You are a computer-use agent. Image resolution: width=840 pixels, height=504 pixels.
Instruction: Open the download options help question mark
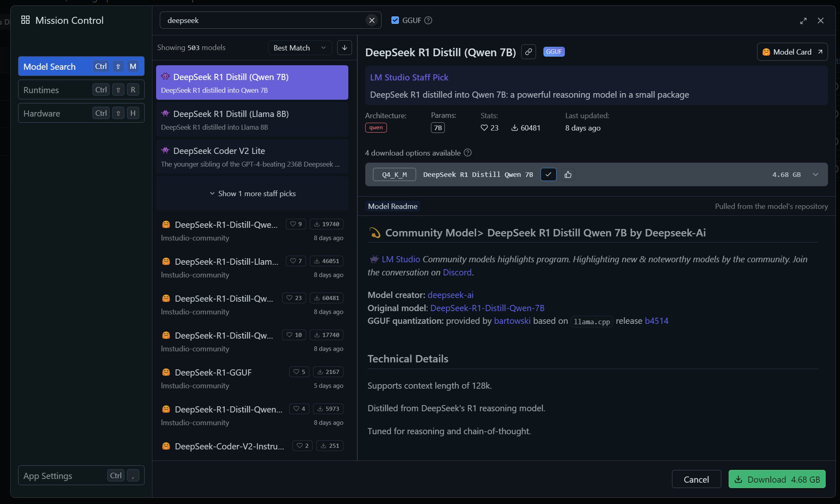pyautogui.click(x=467, y=153)
